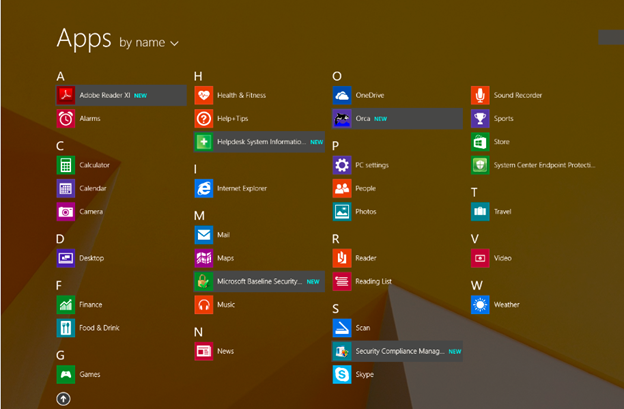
Task: Open PC settings gear icon
Action: coord(342,165)
